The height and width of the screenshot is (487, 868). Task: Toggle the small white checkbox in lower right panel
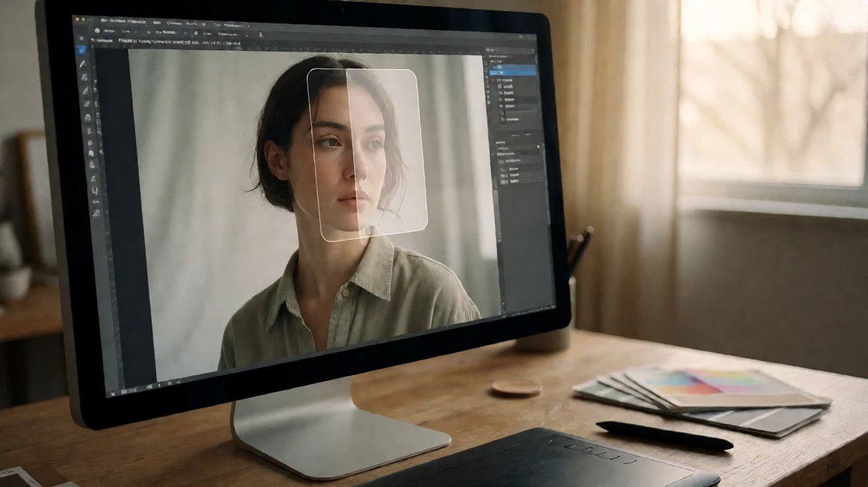(538, 146)
